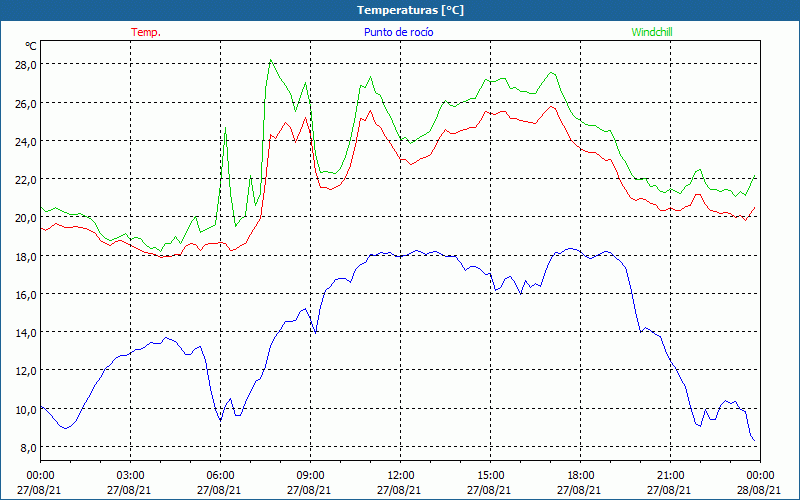Click the green windchill spike just after 06:00

tap(226, 128)
